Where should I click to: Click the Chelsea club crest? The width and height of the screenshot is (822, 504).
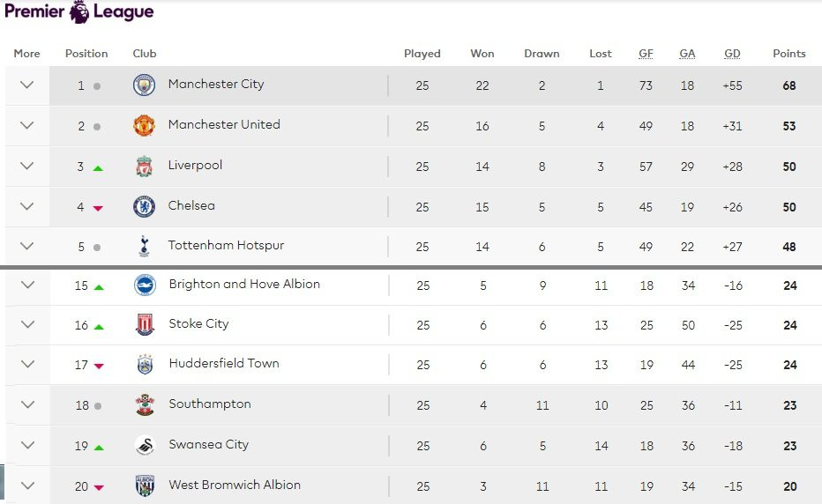click(x=144, y=207)
